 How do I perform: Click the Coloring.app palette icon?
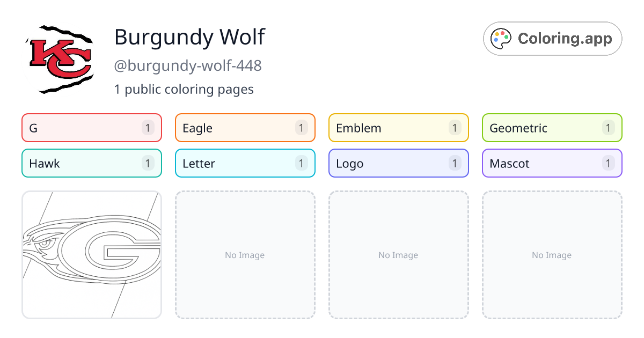click(x=502, y=39)
